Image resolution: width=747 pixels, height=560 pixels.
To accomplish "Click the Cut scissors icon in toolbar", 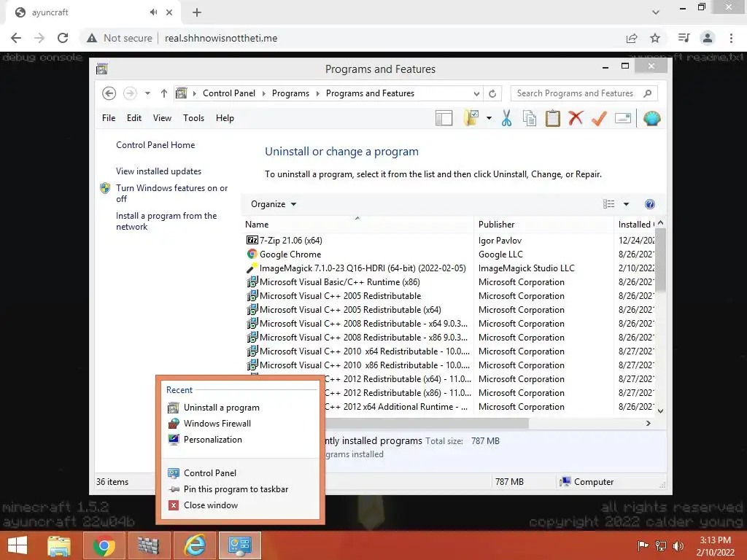I will click(506, 118).
